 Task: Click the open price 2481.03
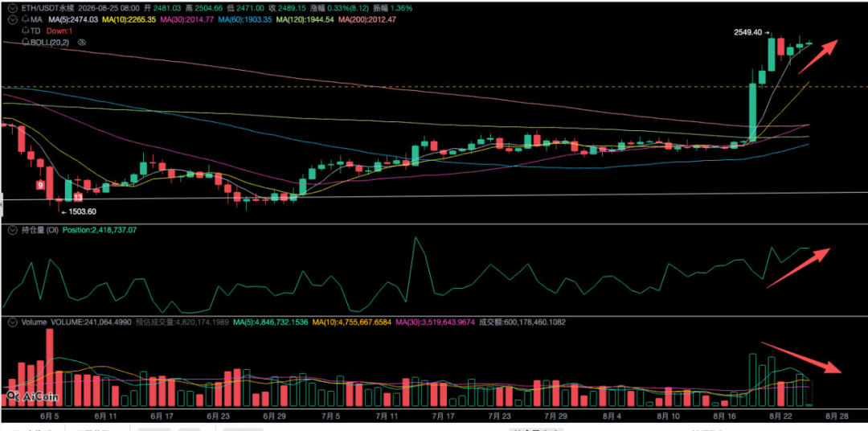[x=169, y=8]
